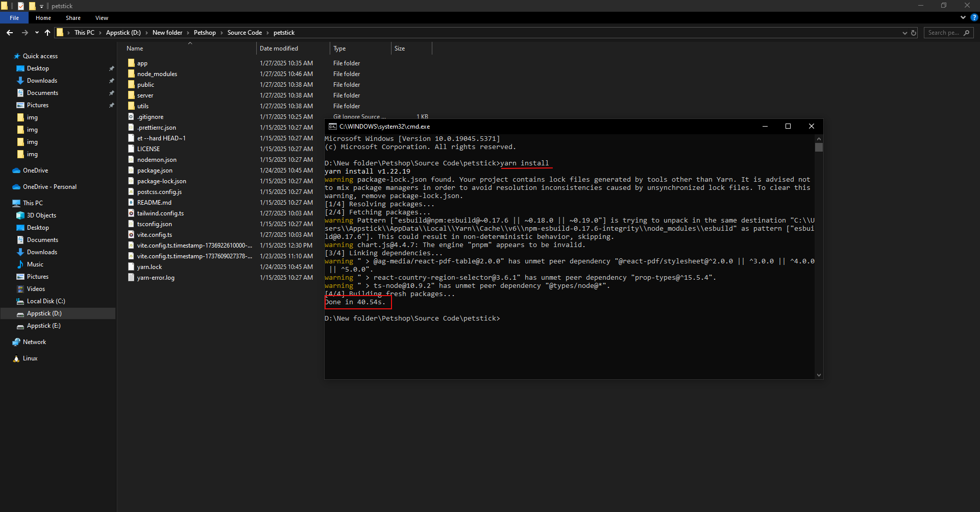
Task: Expand the ribbon using the chevron
Action: coord(963,17)
